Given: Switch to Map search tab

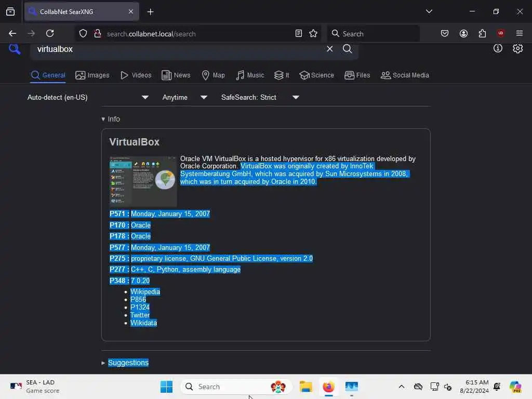Looking at the screenshot, I should tap(213, 75).
